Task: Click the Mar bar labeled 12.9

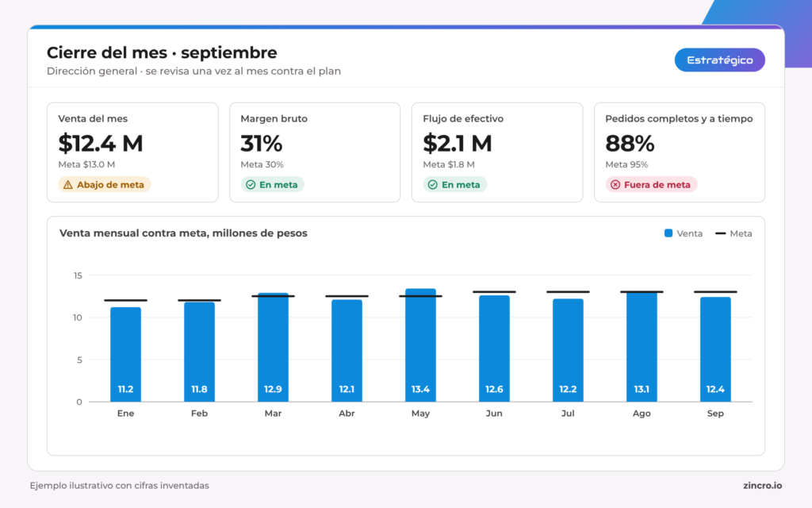Action: pos(273,348)
